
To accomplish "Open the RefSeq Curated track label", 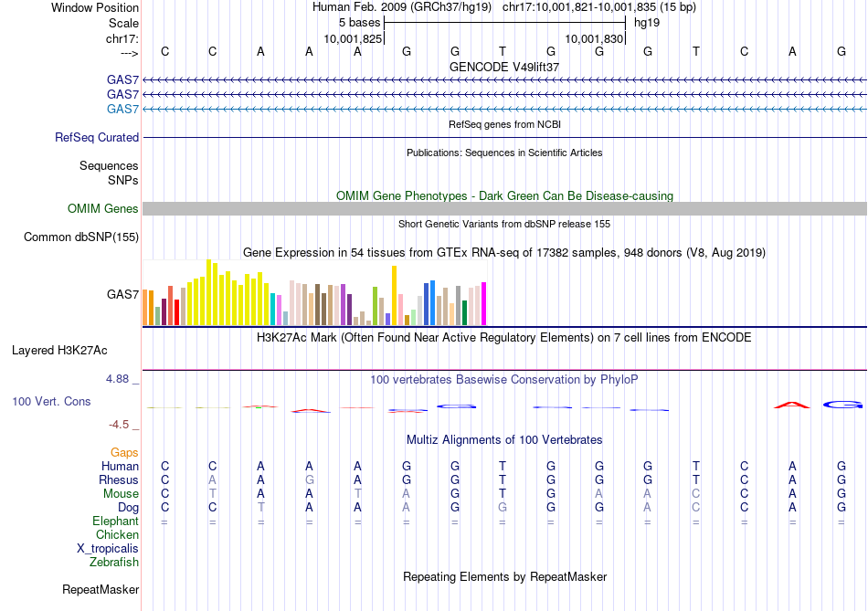I will pyautogui.click(x=97, y=137).
